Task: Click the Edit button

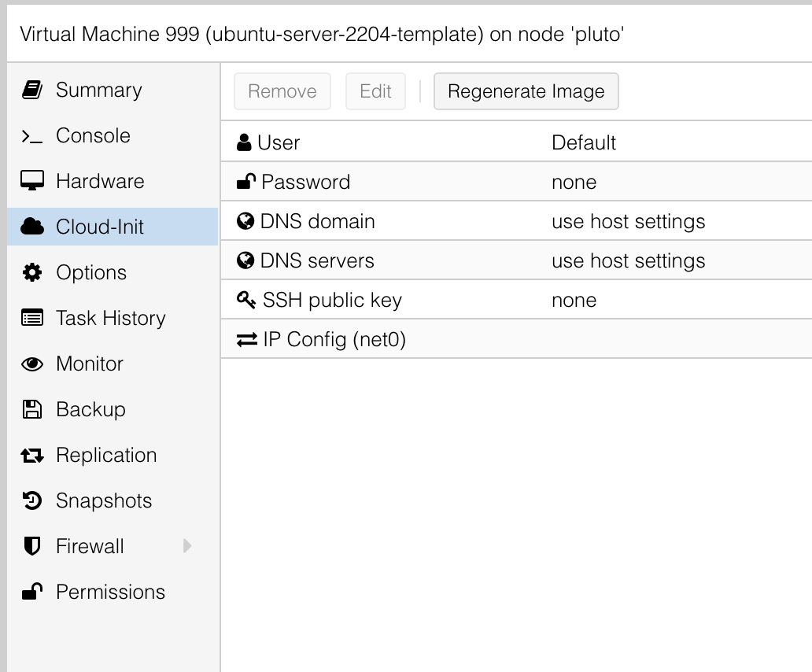Action: (x=375, y=91)
